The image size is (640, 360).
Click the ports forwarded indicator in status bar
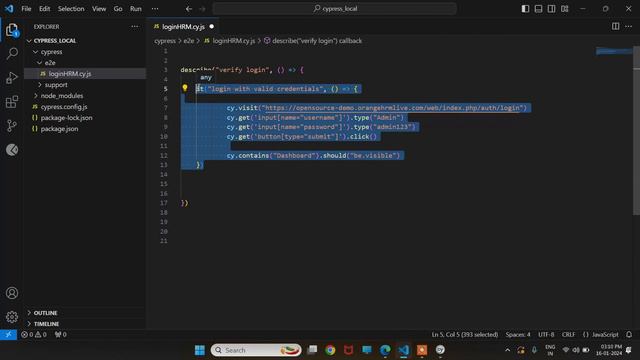click(60, 335)
